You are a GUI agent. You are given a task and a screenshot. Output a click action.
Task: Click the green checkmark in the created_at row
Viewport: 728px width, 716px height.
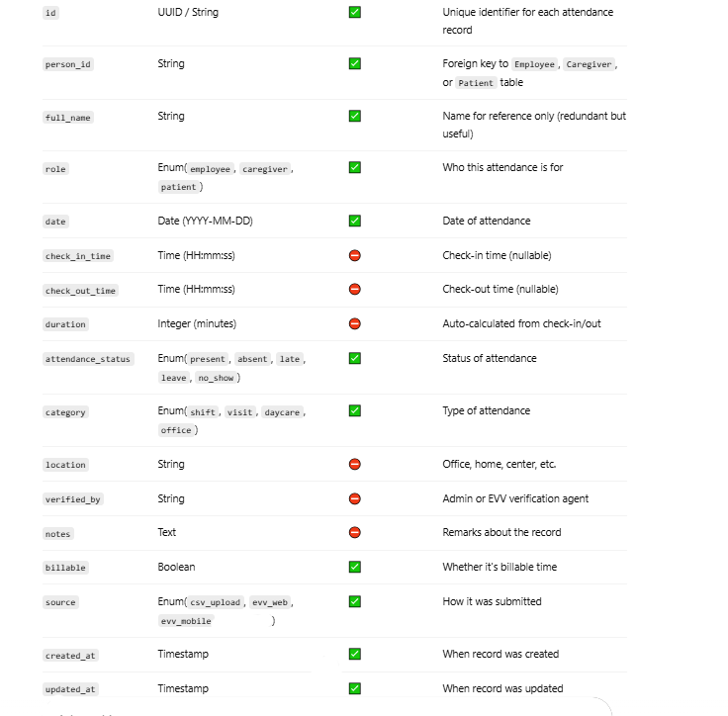pyautogui.click(x=355, y=654)
